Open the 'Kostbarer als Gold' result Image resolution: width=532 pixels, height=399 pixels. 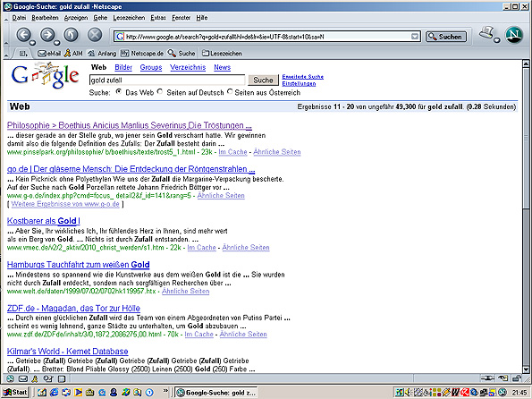[x=44, y=221]
